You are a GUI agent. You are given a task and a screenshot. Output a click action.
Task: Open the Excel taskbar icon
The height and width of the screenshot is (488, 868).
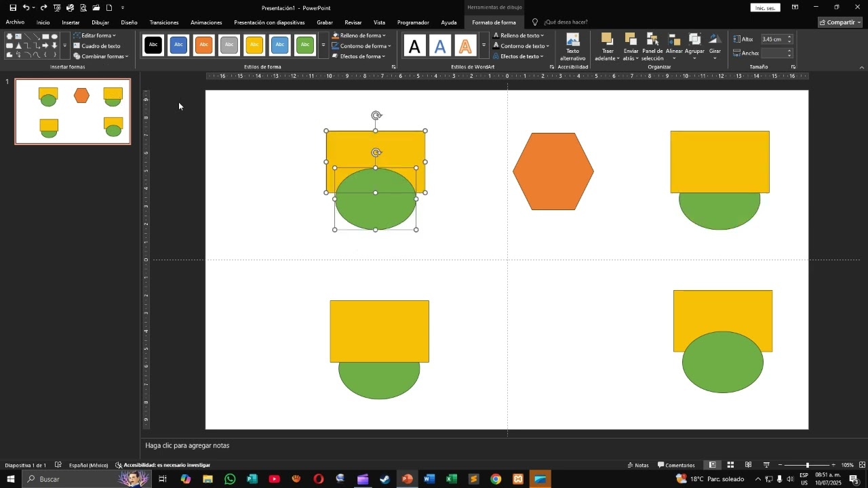(452, 479)
